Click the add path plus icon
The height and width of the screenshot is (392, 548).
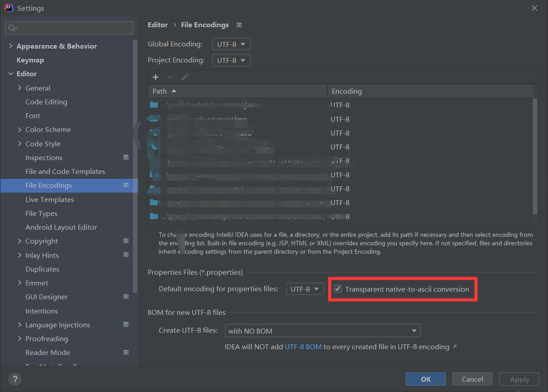click(x=156, y=77)
